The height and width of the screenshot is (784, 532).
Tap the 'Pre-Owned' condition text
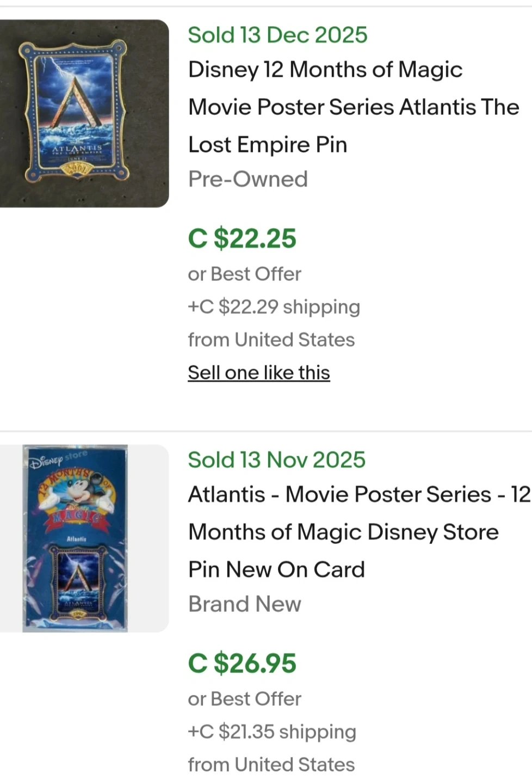[248, 179]
